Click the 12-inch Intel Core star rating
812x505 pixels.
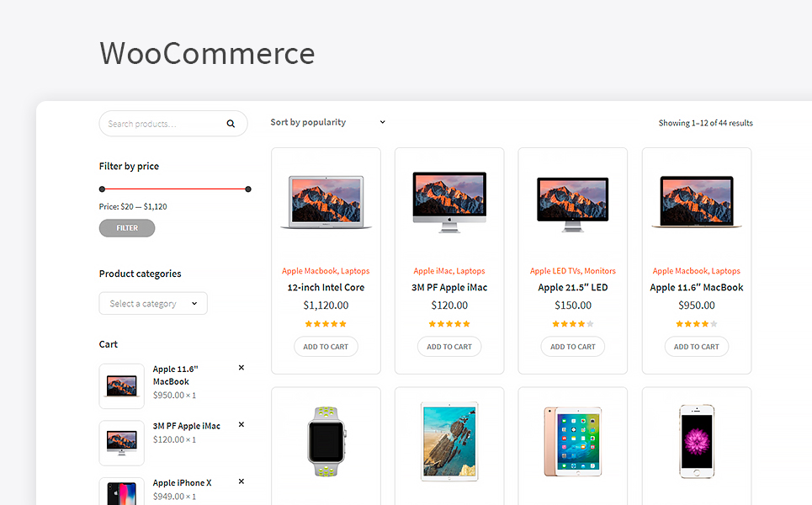click(x=326, y=324)
